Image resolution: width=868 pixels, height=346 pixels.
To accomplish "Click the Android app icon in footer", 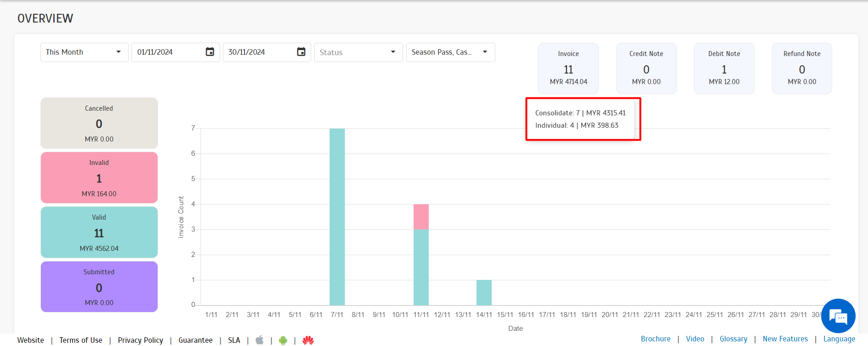I will pos(283,340).
